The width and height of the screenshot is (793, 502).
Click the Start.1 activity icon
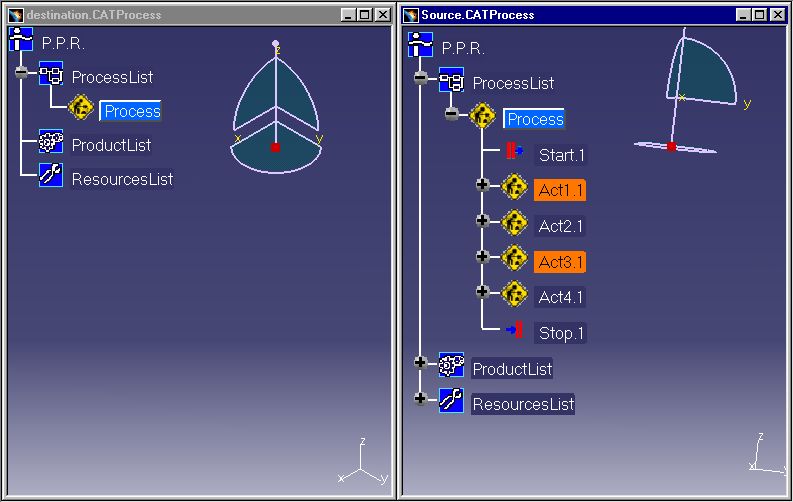514,153
